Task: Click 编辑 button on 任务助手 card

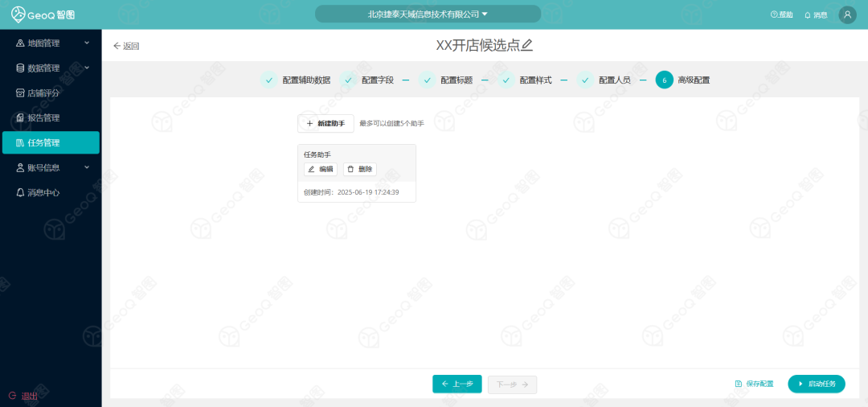Action: [321, 170]
